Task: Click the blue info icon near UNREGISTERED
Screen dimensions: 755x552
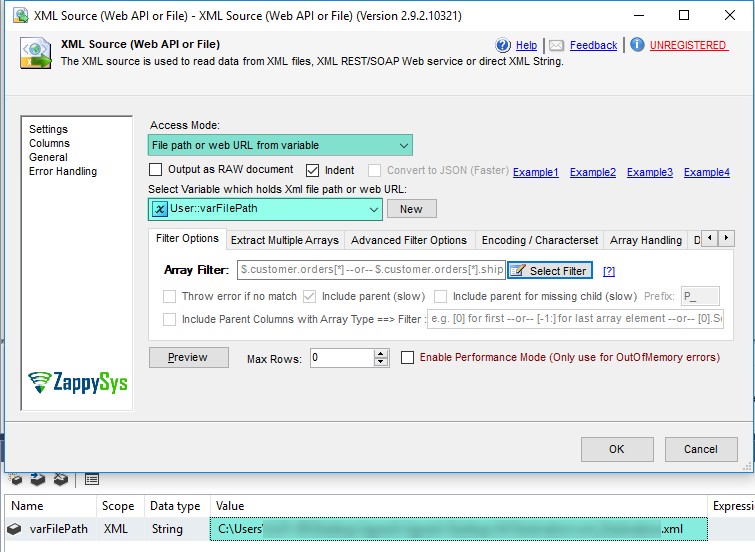Action: point(637,45)
